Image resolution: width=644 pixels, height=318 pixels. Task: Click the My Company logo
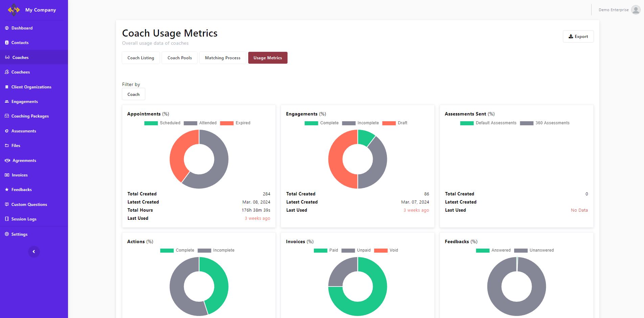point(14,10)
